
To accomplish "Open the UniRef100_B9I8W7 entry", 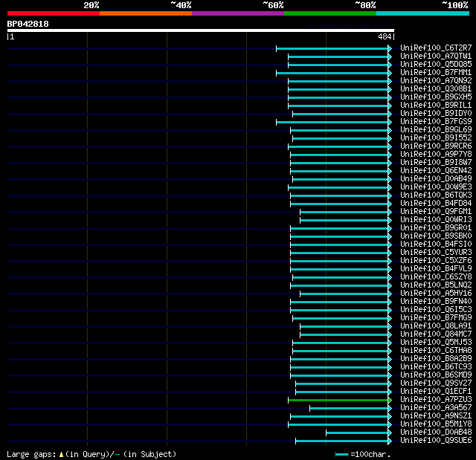I will point(436,163).
